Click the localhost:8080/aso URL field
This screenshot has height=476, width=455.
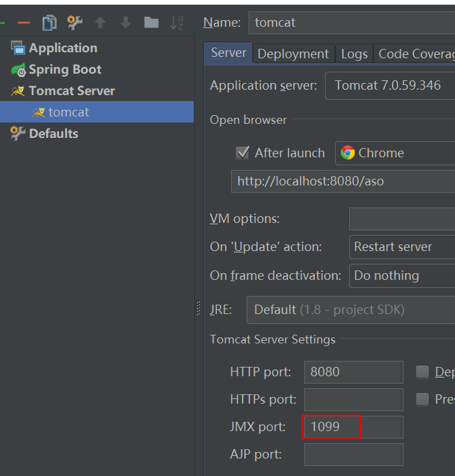[x=343, y=181]
